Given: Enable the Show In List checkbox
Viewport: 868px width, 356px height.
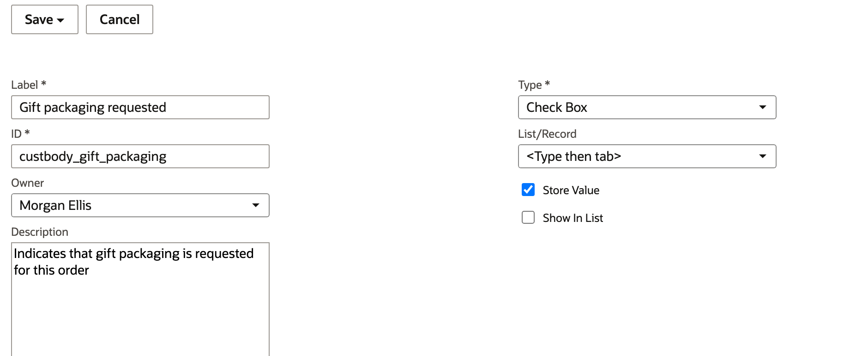Looking at the screenshot, I should [x=528, y=217].
